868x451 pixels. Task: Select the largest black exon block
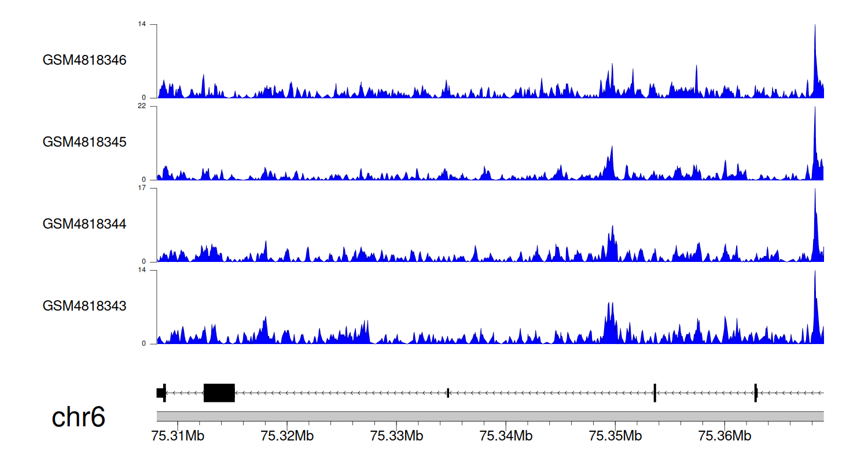(219, 393)
